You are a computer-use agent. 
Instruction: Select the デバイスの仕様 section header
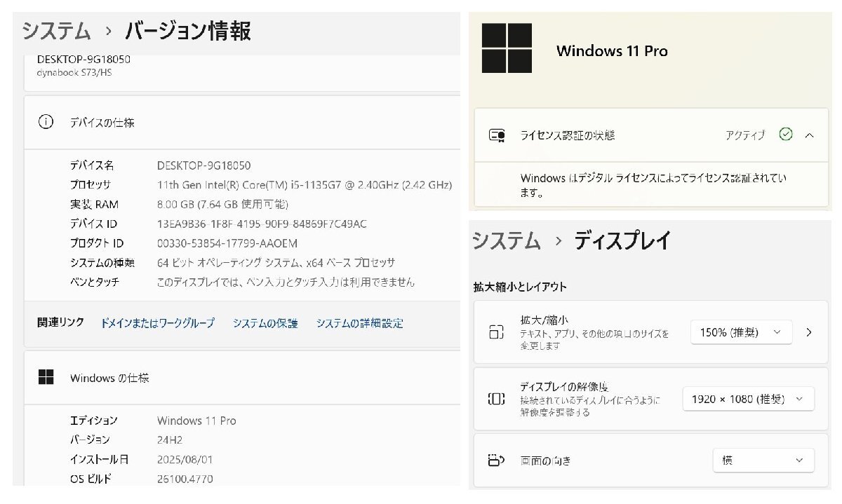(x=242, y=123)
